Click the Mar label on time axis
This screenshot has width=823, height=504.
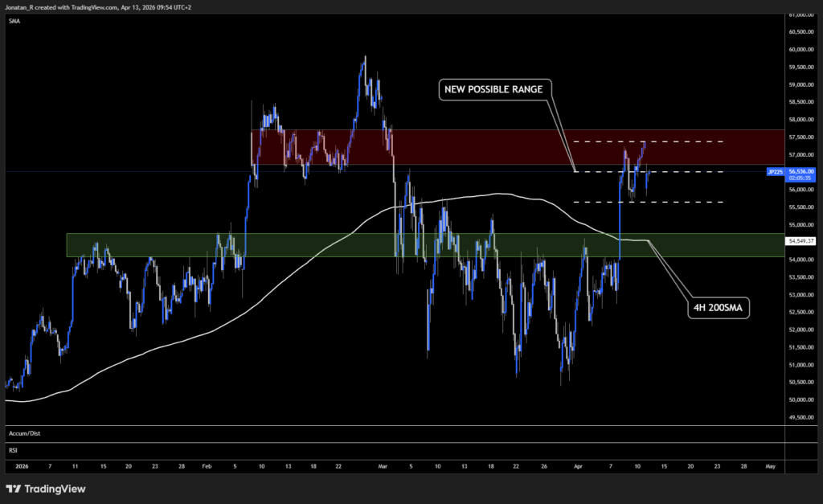point(383,466)
